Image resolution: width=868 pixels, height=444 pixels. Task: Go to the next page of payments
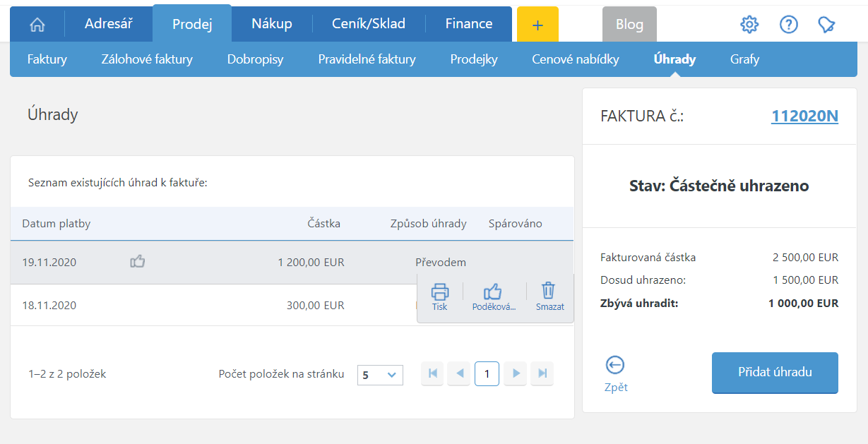coord(516,373)
